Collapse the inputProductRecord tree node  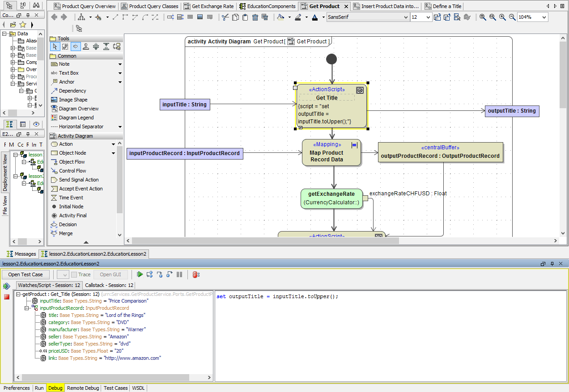[27, 308]
